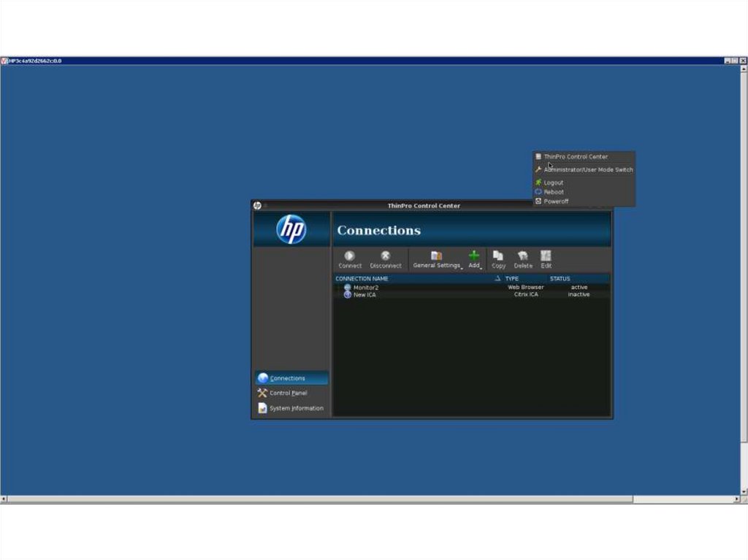Click the Copy connection icon

[x=498, y=256]
